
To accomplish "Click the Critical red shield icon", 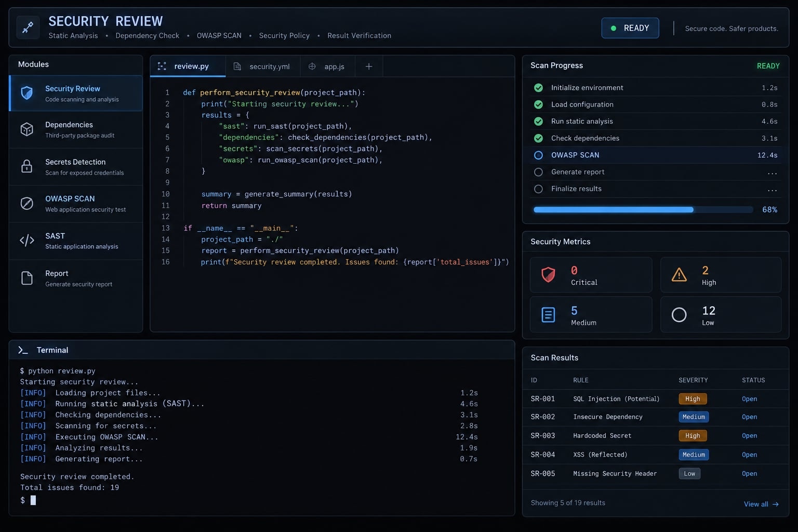I will pos(548,274).
